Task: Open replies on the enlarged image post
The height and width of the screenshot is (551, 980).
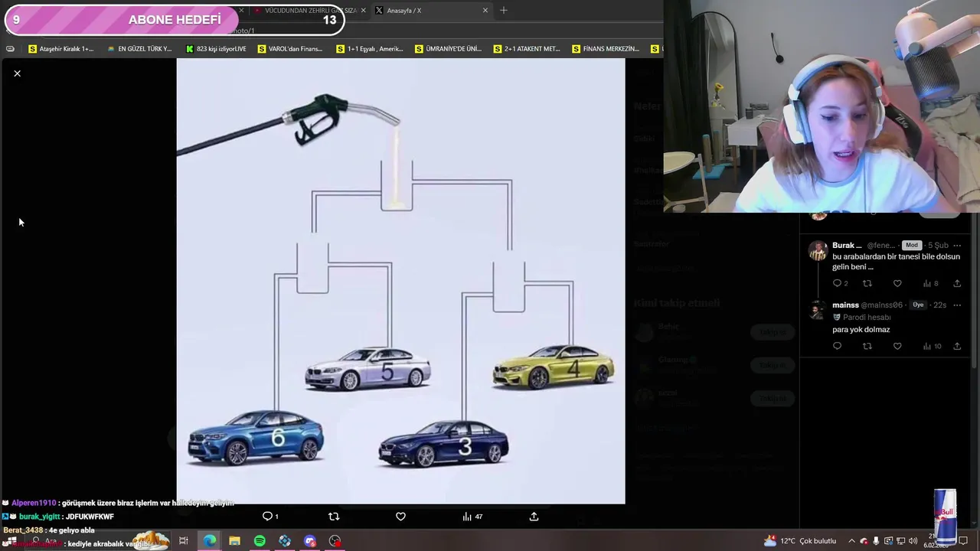Action: pos(270,517)
